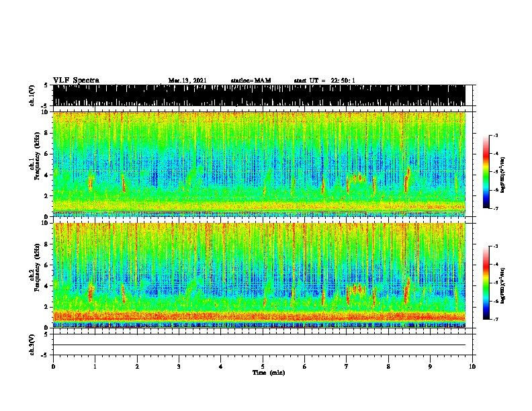
Task: Click the "ch.3(V)" axis label
Action: pyautogui.click(x=32, y=345)
